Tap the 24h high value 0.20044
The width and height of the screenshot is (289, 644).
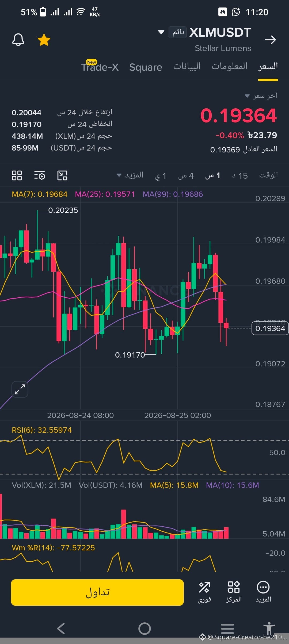(x=26, y=113)
